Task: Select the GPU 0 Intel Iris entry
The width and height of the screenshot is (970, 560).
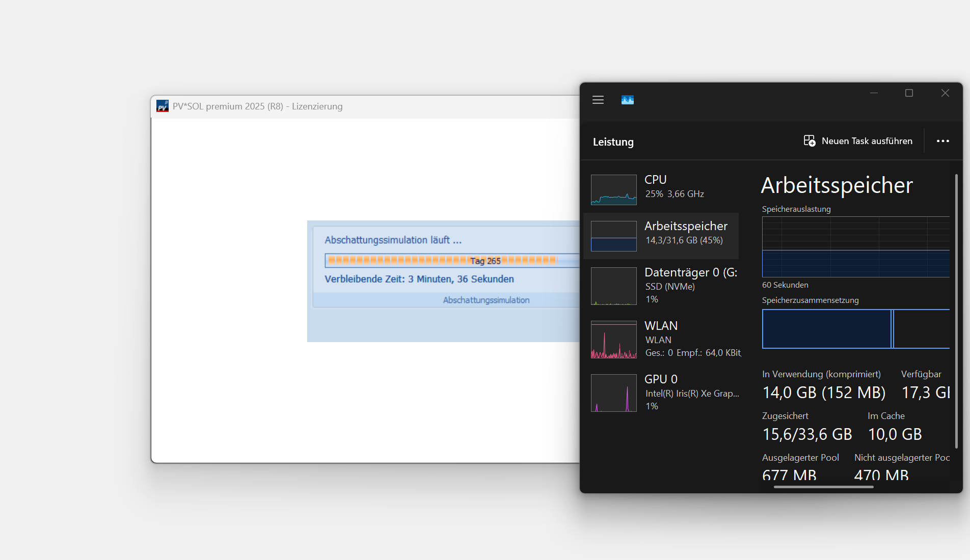Action: point(661,393)
